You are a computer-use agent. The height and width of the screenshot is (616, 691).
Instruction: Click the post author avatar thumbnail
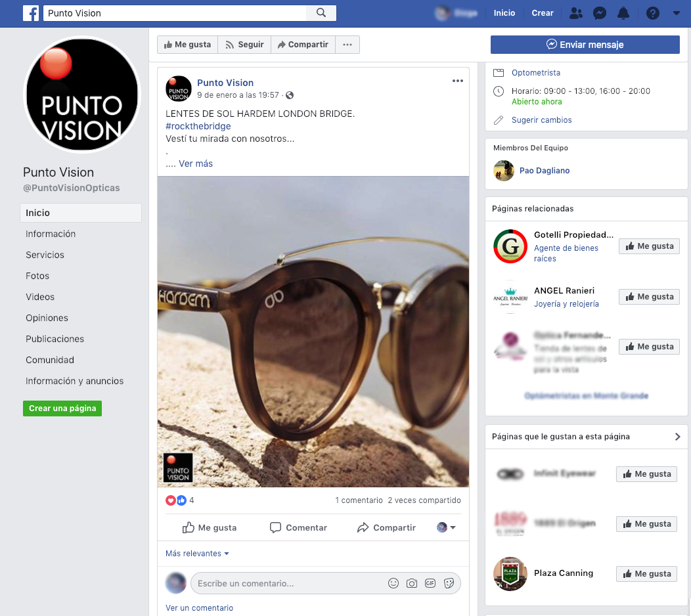(179, 89)
